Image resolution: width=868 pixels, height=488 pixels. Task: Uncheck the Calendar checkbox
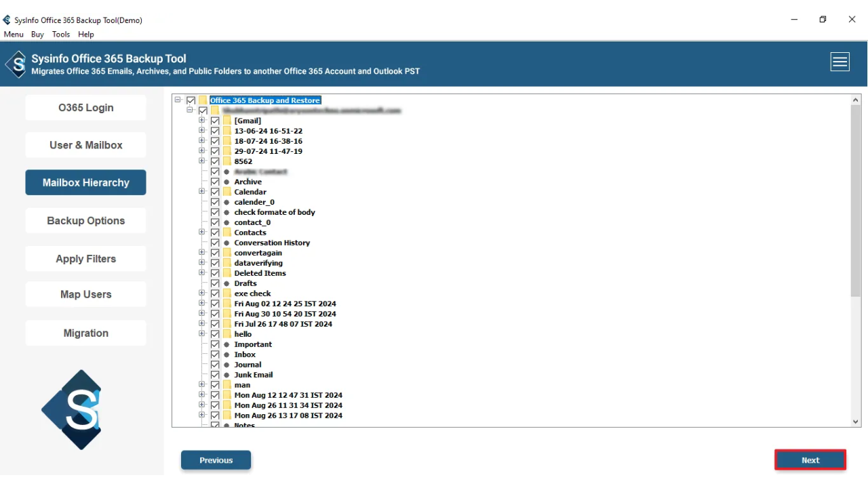coord(215,192)
